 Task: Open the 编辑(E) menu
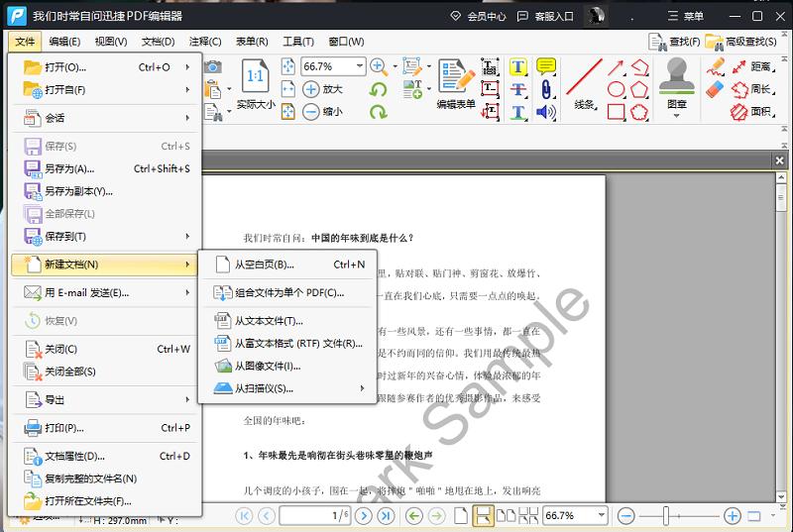[64, 42]
